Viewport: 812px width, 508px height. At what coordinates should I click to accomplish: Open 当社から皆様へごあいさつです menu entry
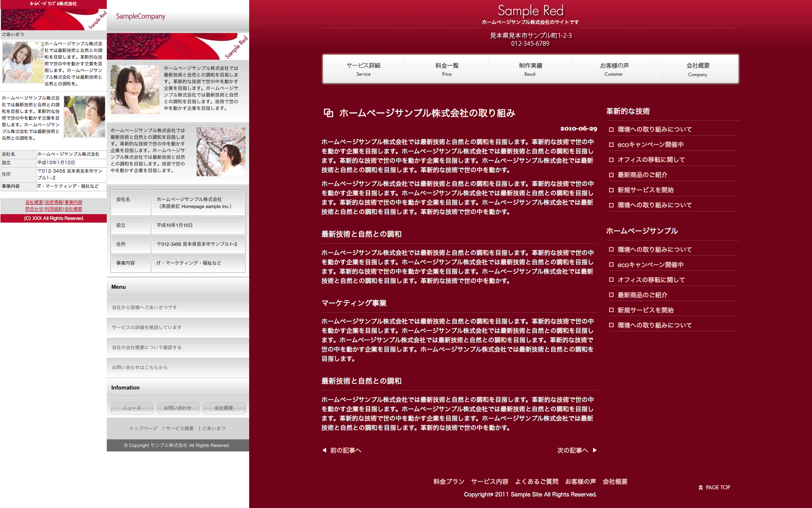click(x=144, y=307)
